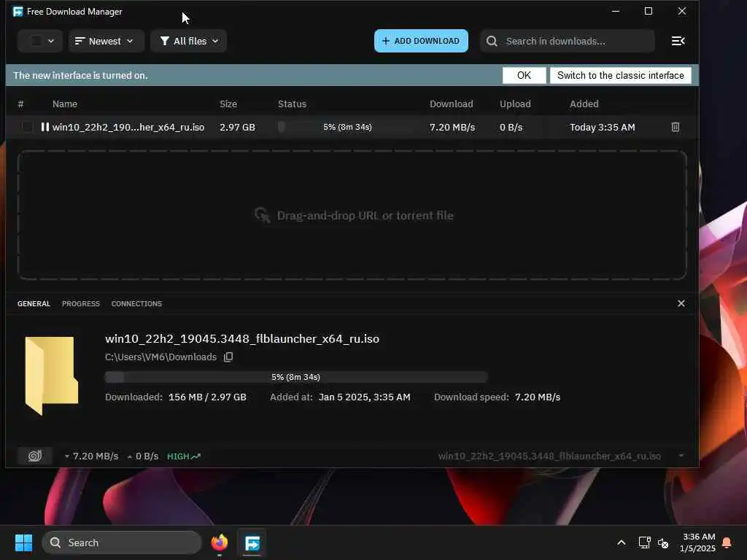Screen dimensions: 747x560
Task: Expand the bottom status bar download dropdown
Action: tap(681, 456)
